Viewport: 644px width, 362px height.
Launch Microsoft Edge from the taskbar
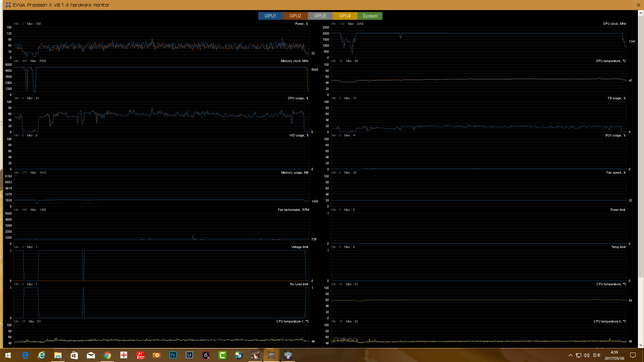(x=25, y=355)
